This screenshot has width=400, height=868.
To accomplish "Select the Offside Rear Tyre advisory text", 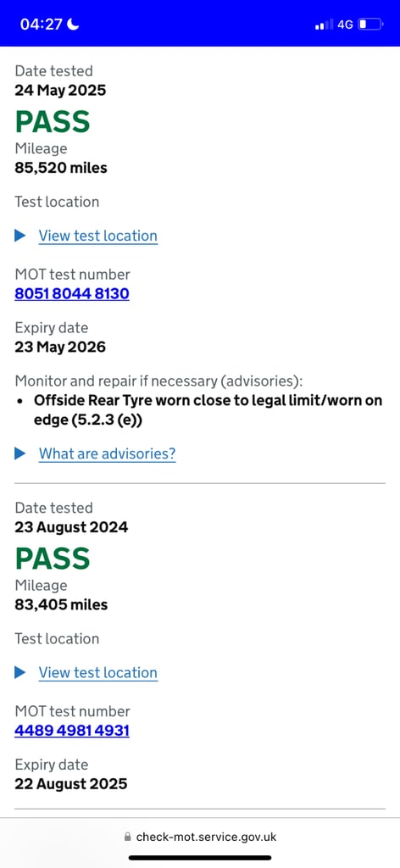I will point(208,410).
